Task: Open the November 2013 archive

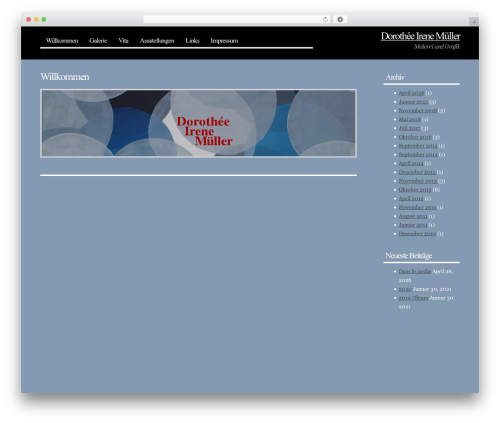Action: tap(418, 181)
